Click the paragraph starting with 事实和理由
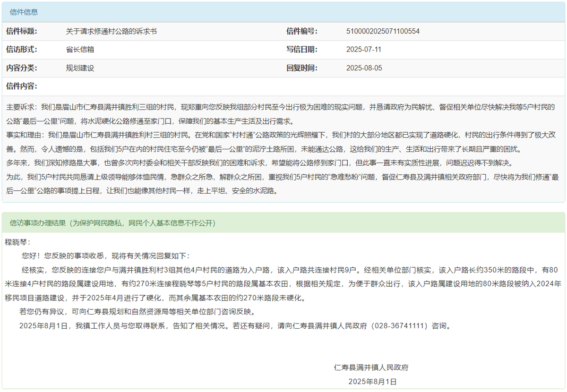Image resolution: width=567 pixels, height=392 pixels. pyautogui.click(x=283, y=142)
